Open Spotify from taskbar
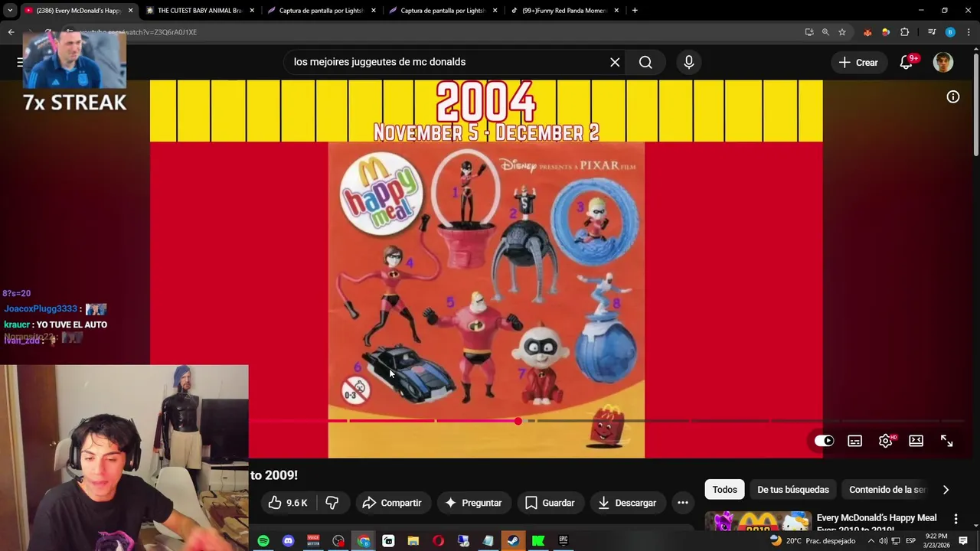Viewport: 980px width, 551px height. pos(263,541)
